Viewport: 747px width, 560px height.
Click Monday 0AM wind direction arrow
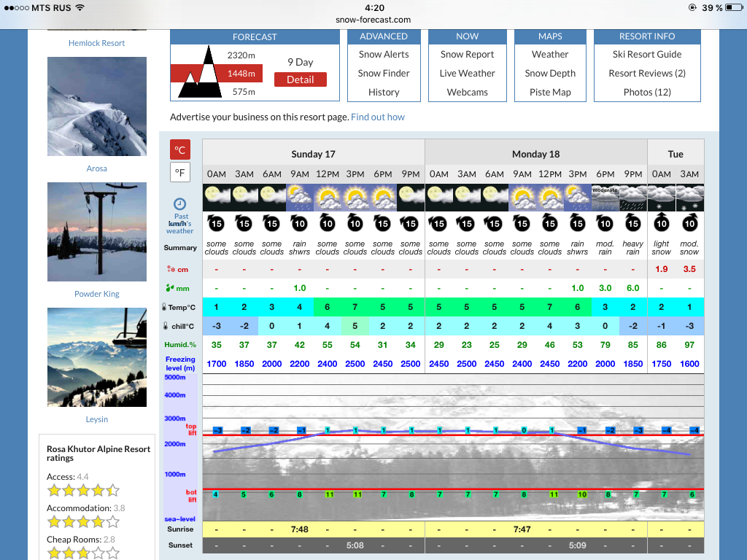tap(438, 223)
